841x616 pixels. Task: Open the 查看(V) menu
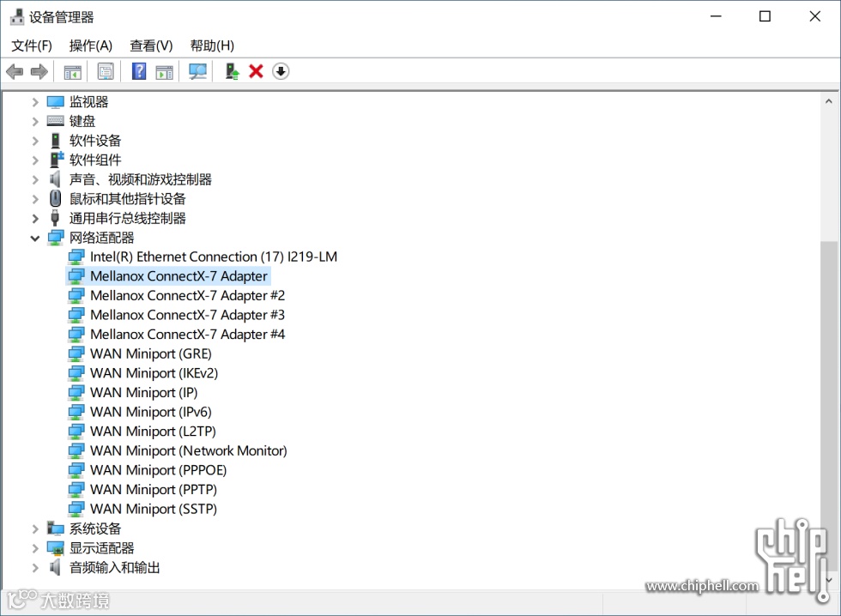[151, 45]
